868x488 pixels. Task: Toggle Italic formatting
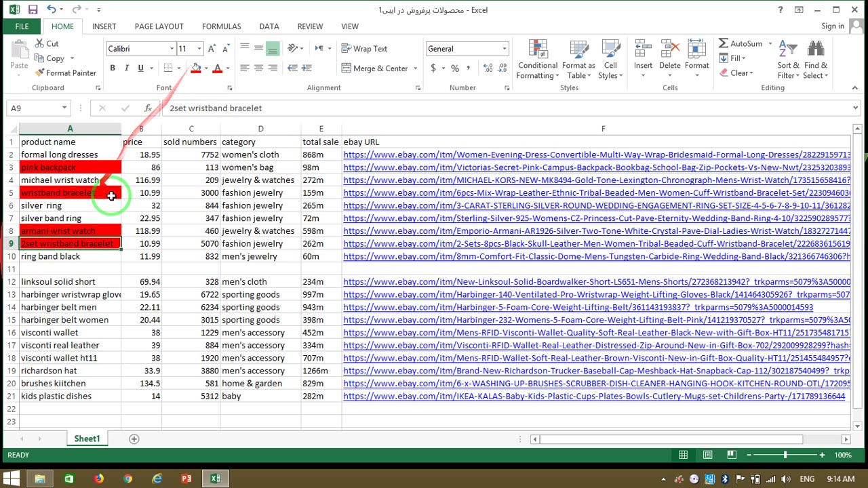pos(127,68)
